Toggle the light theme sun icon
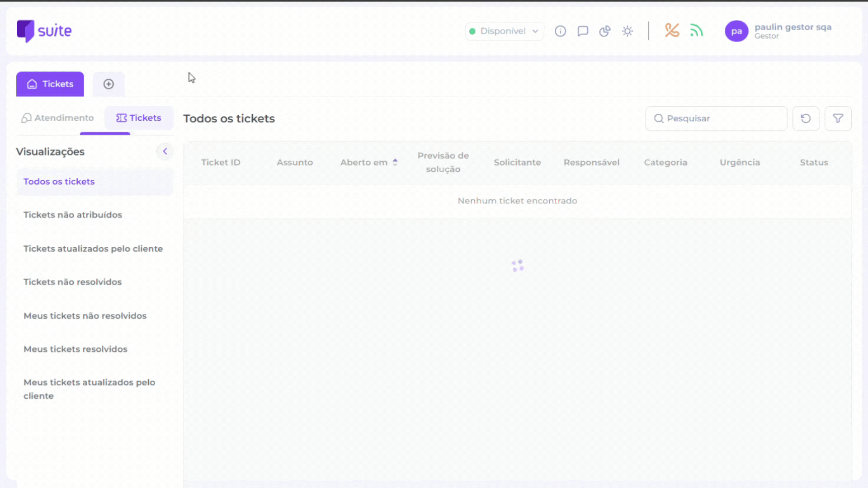 tap(627, 31)
